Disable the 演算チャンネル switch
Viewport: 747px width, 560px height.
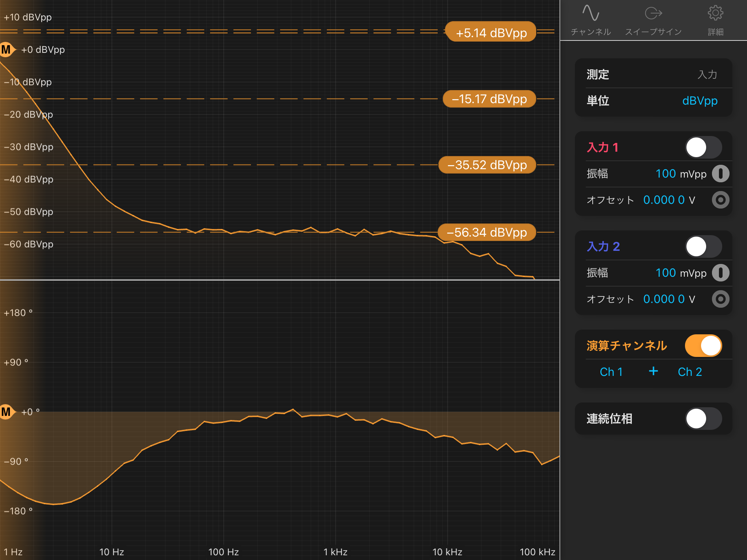(x=703, y=346)
